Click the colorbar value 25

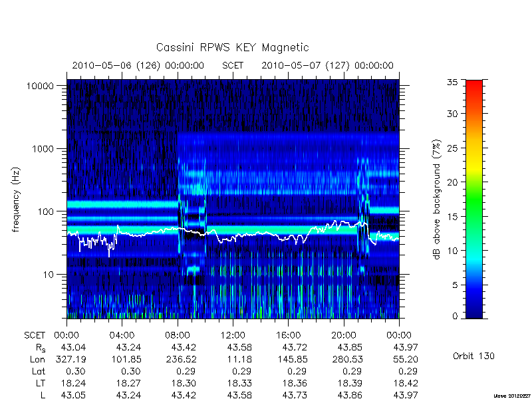point(452,148)
